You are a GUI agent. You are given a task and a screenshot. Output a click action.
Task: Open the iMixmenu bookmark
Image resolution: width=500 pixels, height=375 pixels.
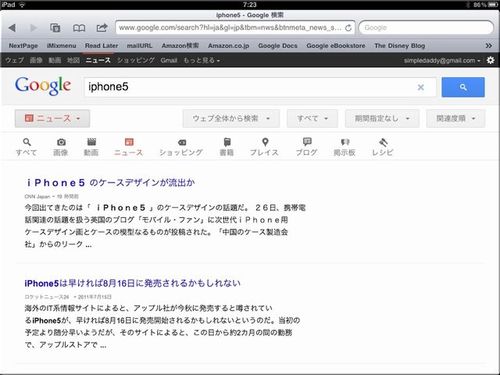click(61, 46)
